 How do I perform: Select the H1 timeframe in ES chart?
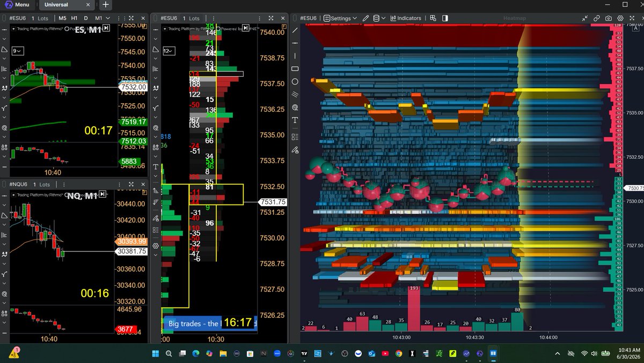coord(74,18)
